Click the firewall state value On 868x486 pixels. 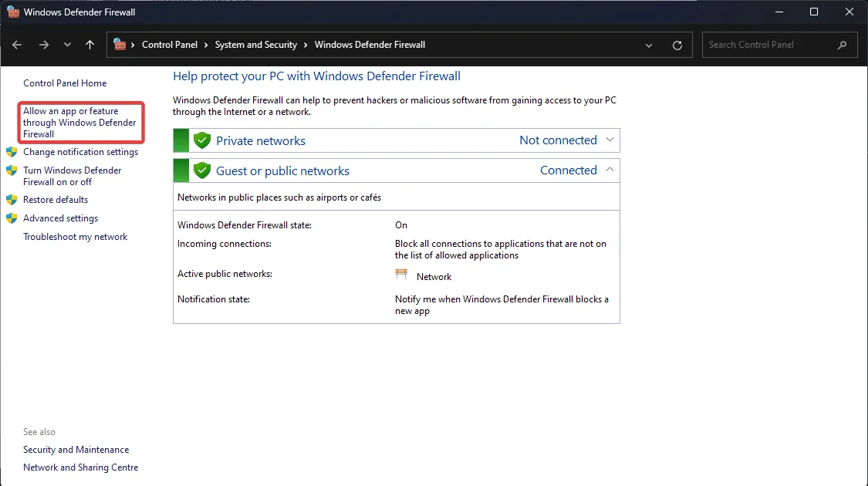click(401, 225)
